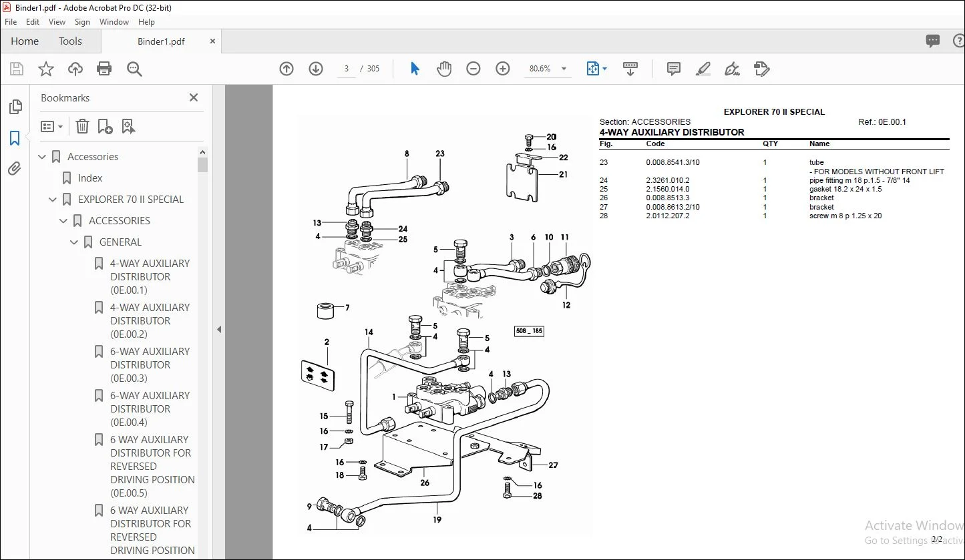Show the Page Thumbnails panel
The width and height of the screenshot is (965, 560).
tap(15, 107)
